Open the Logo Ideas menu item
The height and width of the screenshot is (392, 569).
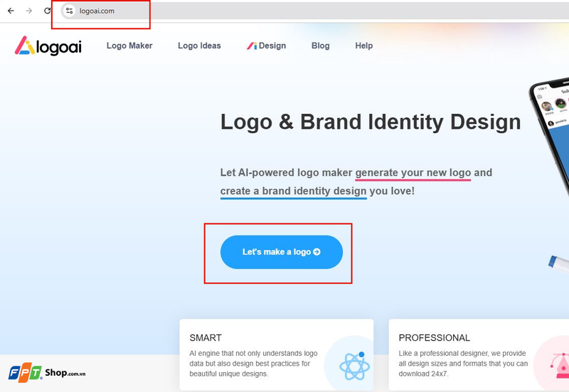coord(199,46)
